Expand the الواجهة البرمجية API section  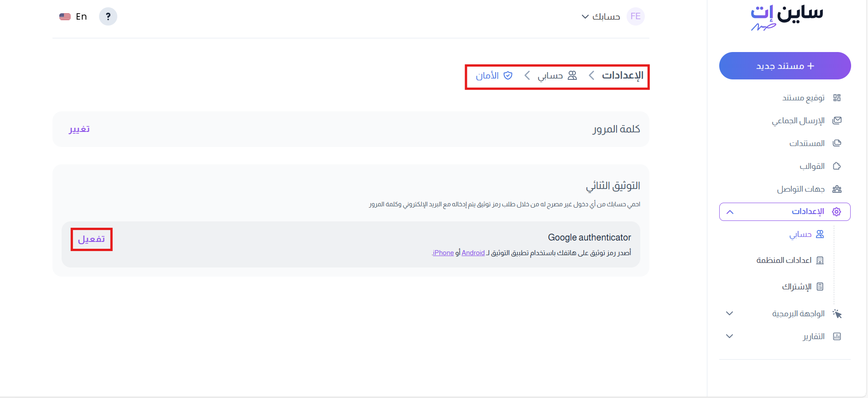pyautogui.click(x=729, y=314)
